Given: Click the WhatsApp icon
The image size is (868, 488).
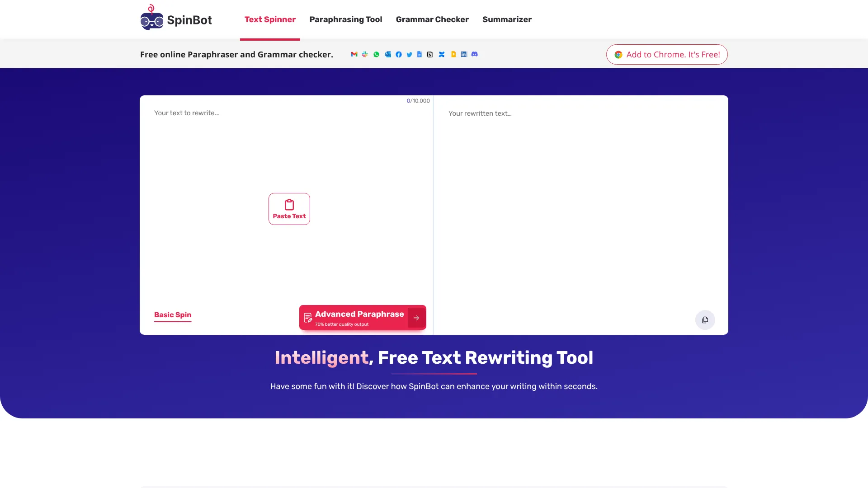Looking at the screenshot, I should [x=376, y=54].
